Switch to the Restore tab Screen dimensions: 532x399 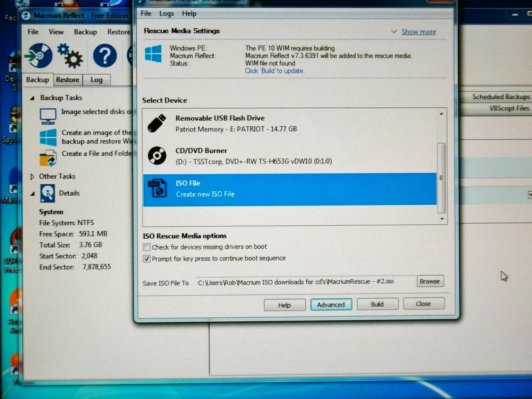[x=68, y=80]
